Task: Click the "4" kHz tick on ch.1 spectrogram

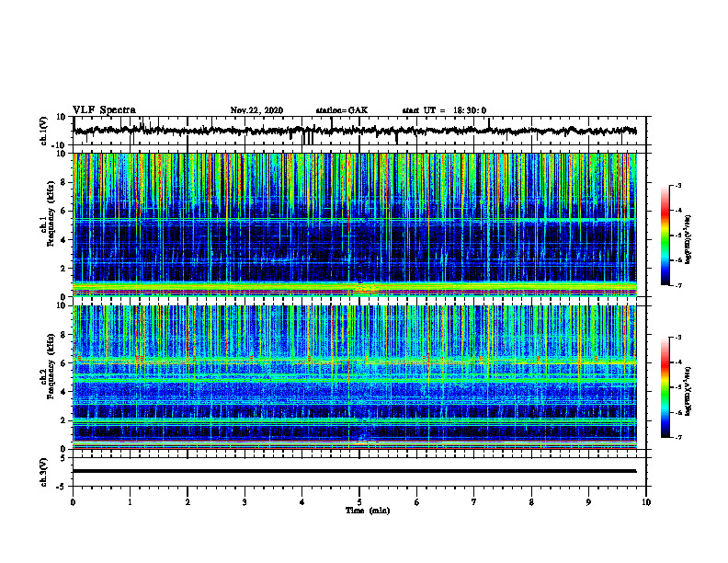Action: (x=63, y=240)
